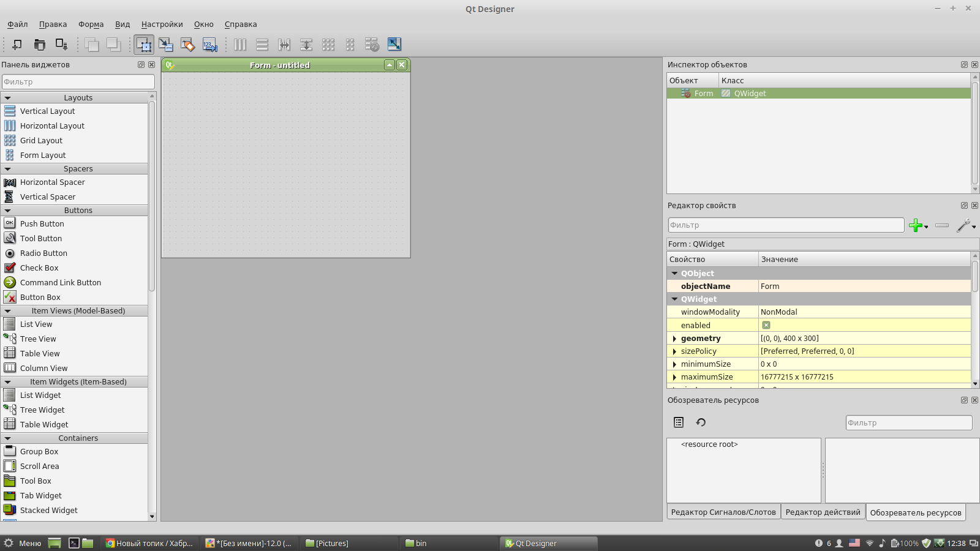Open the Правка menu
980x551 pixels.
tap(53, 24)
